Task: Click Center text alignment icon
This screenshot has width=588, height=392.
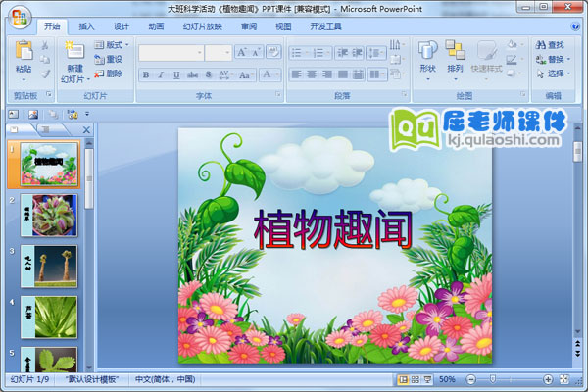Action: 312,74
